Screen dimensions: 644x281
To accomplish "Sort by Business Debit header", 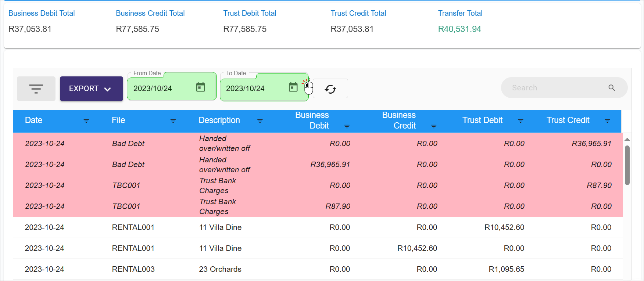I will coord(312,120).
